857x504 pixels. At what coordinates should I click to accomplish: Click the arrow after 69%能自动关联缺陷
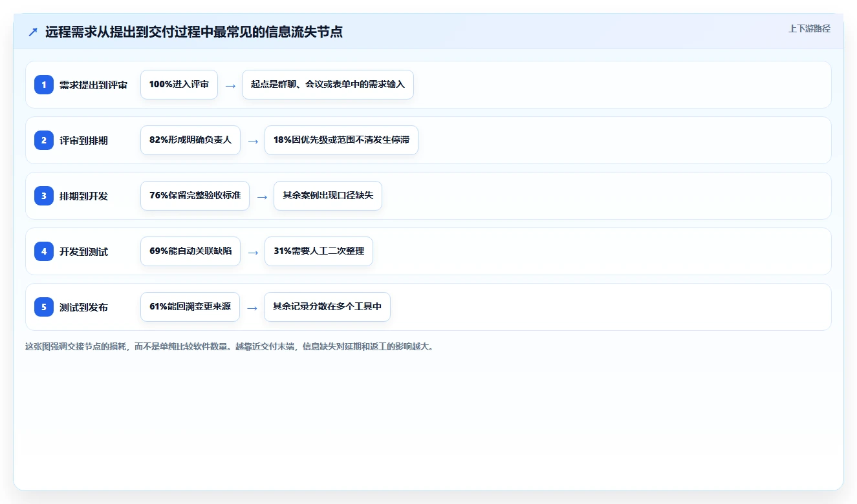(x=253, y=252)
